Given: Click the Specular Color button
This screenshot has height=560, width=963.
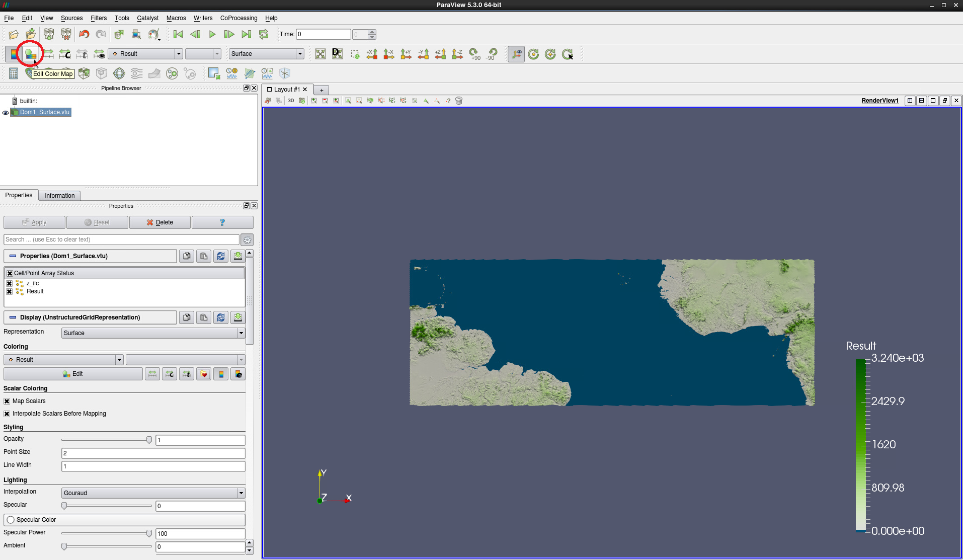Looking at the screenshot, I should [124, 520].
